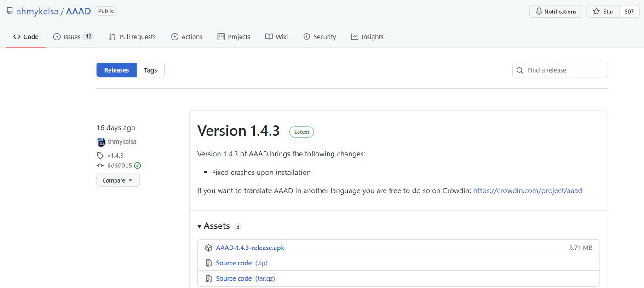Click the repository book icon beside shmykelsa
Screen dimensions: 644x288
point(10,11)
